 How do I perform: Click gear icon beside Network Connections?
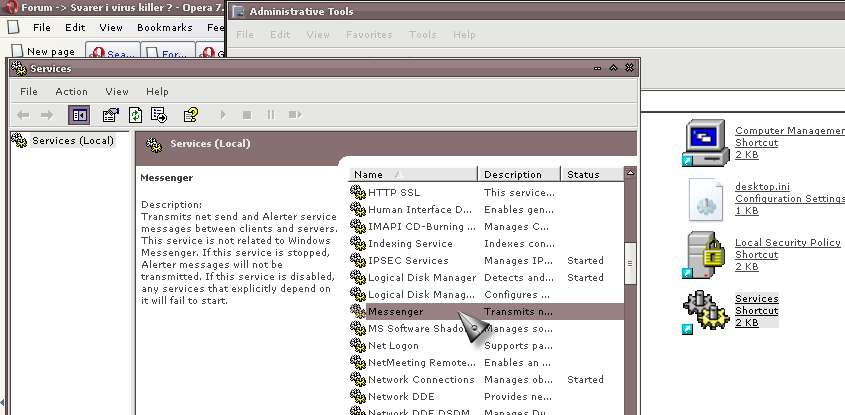coord(358,379)
